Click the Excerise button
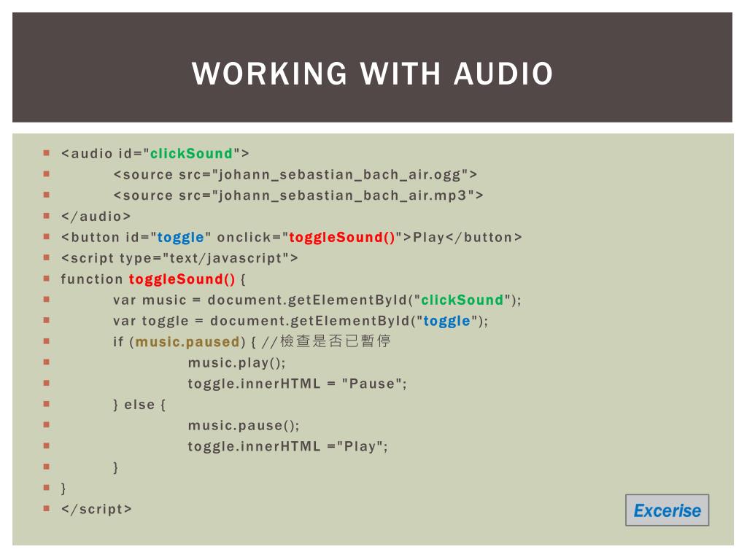Image resolution: width=747 pixels, height=560 pixels. (667, 510)
